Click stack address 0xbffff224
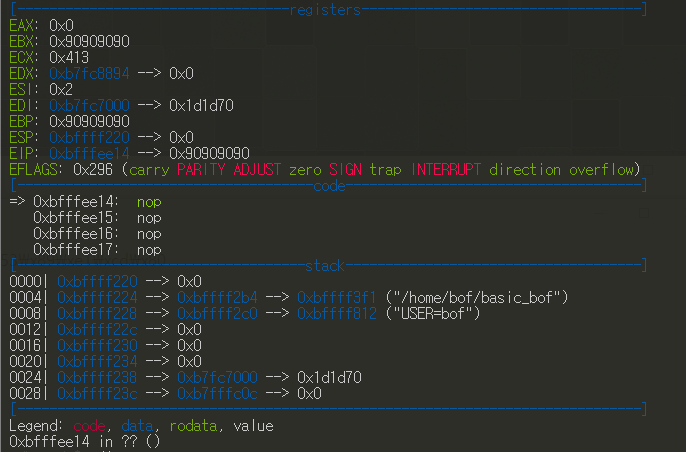Image resolution: width=686 pixels, height=452 pixels. (x=97, y=297)
